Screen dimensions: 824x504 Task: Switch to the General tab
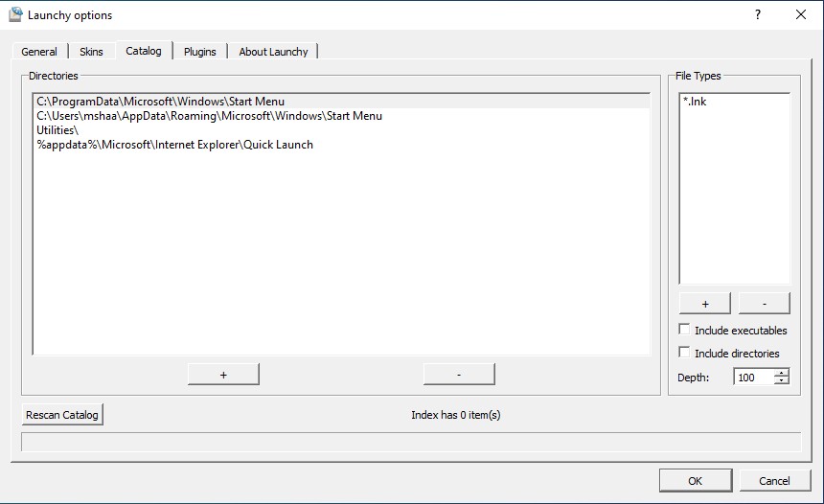pos(39,52)
